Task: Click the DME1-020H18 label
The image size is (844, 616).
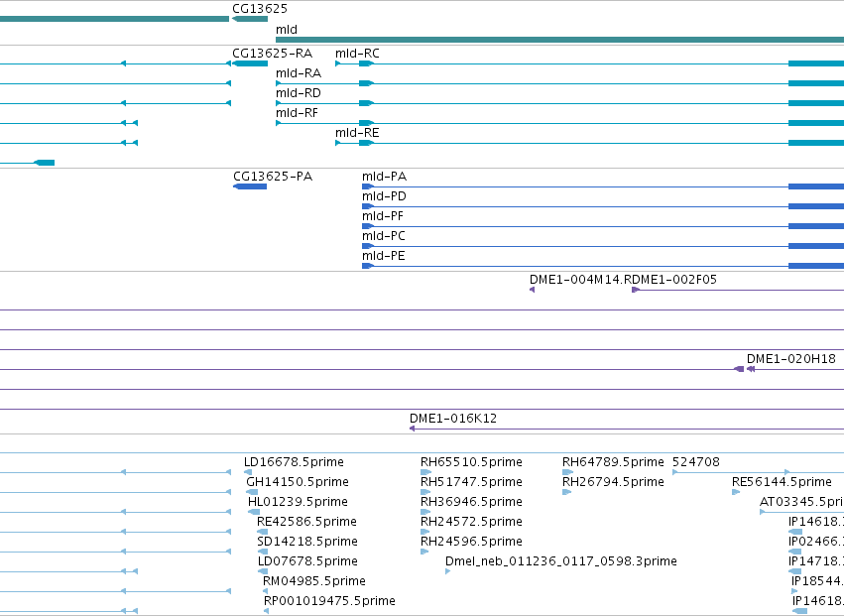Action: click(790, 359)
